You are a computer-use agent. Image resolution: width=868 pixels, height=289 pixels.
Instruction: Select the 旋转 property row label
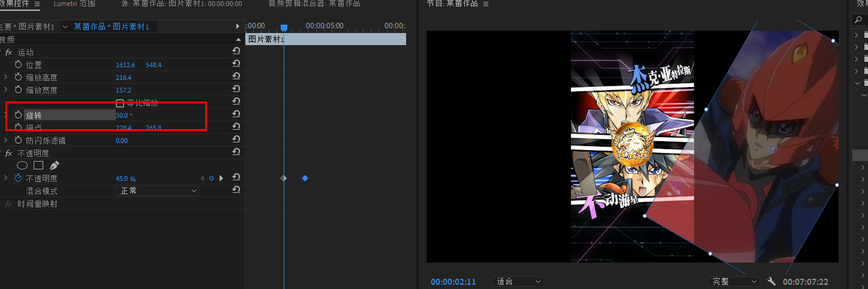[70, 115]
